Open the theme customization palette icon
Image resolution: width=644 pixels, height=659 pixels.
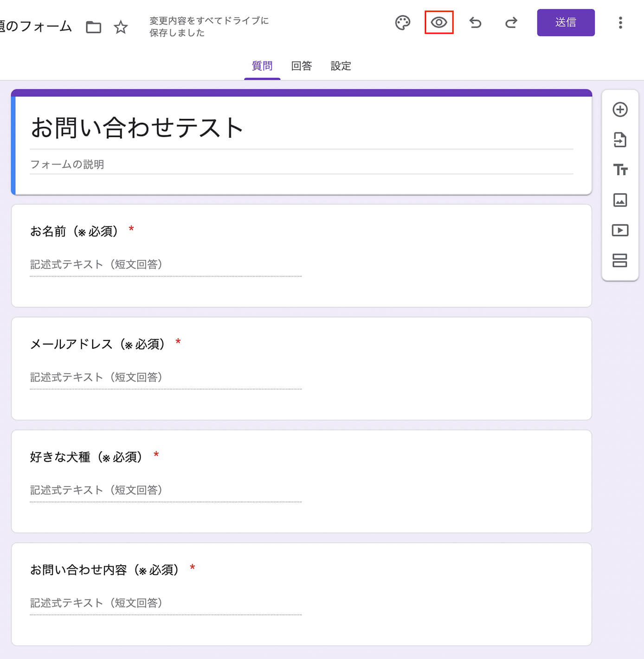(403, 23)
